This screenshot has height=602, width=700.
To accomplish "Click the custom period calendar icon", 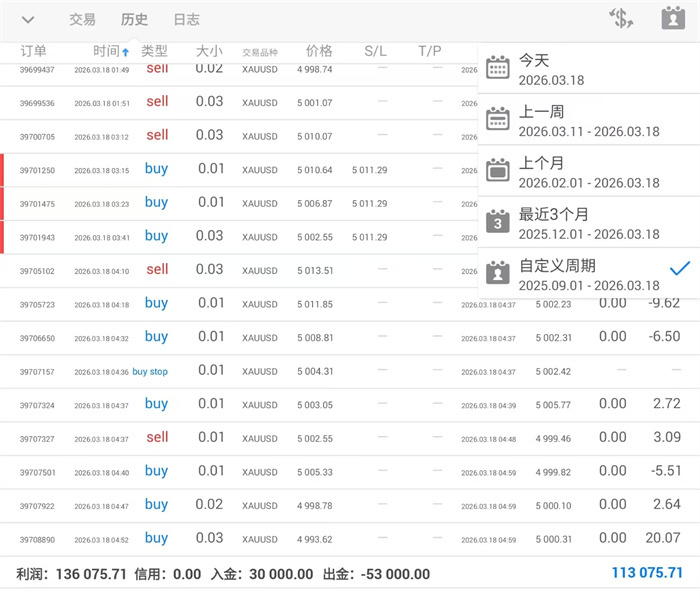I will coord(497,272).
